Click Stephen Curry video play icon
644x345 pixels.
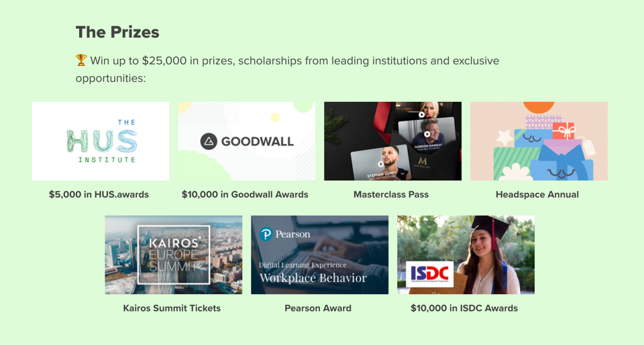click(381, 164)
